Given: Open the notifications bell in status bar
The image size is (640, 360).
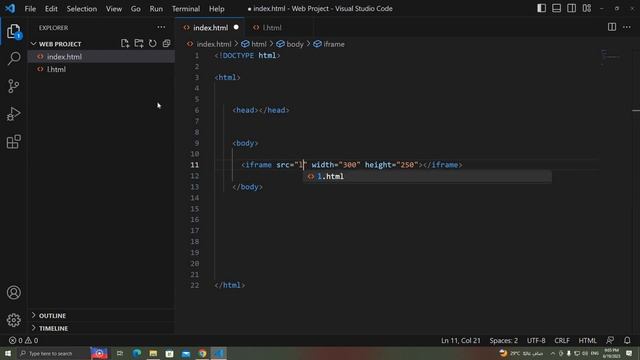Looking at the screenshot, I should (627, 340).
